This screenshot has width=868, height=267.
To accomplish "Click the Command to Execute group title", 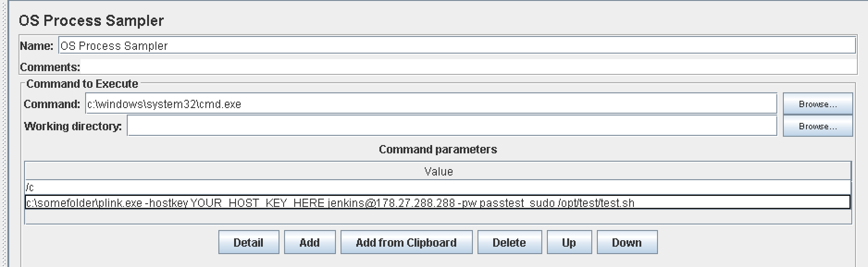I will (x=82, y=84).
